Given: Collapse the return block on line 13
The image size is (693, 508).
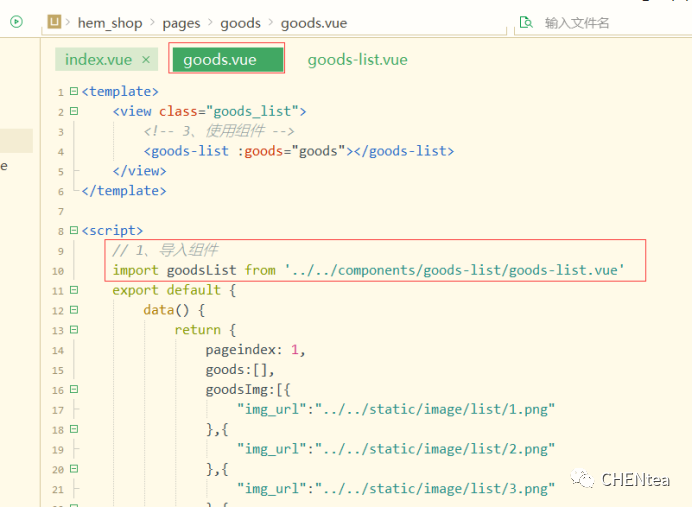Looking at the screenshot, I should (x=74, y=330).
